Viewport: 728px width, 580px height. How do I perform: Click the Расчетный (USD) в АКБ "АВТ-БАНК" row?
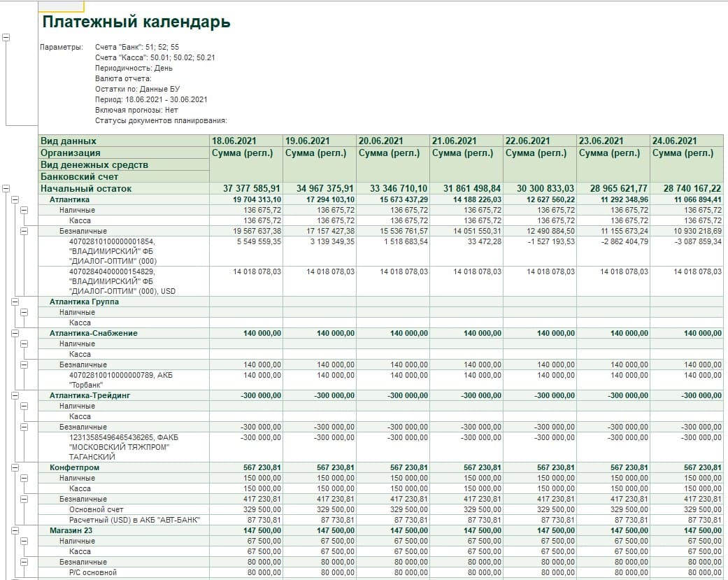click(134, 520)
